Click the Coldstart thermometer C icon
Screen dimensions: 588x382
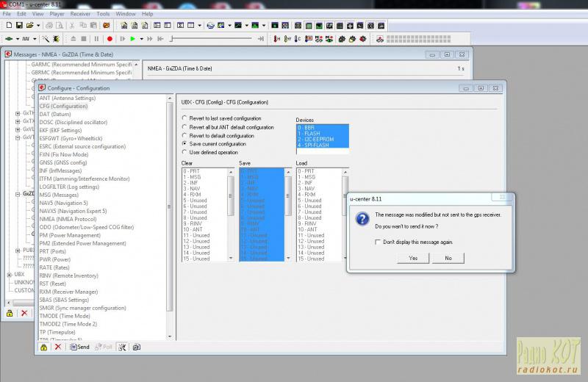pos(298,39)
